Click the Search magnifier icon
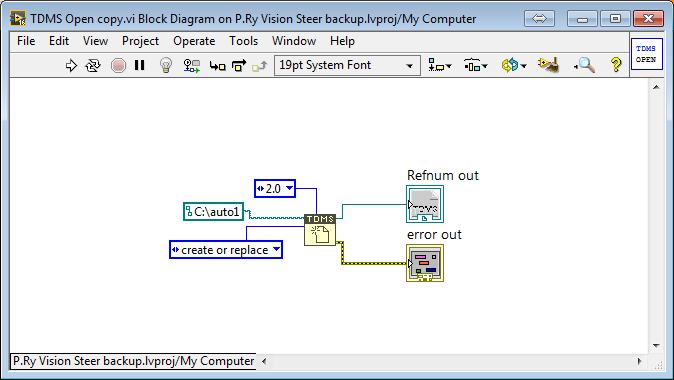 (585, 65)
